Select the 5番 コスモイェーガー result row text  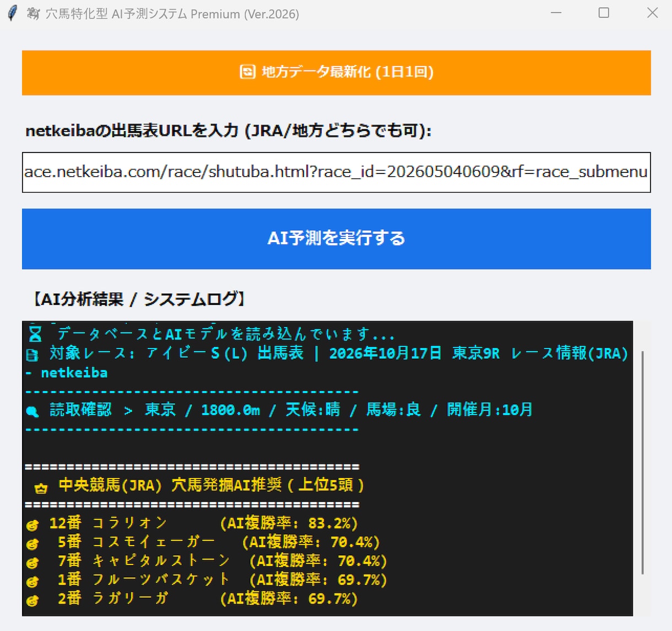pyautogui.click(x=219, y=542)
